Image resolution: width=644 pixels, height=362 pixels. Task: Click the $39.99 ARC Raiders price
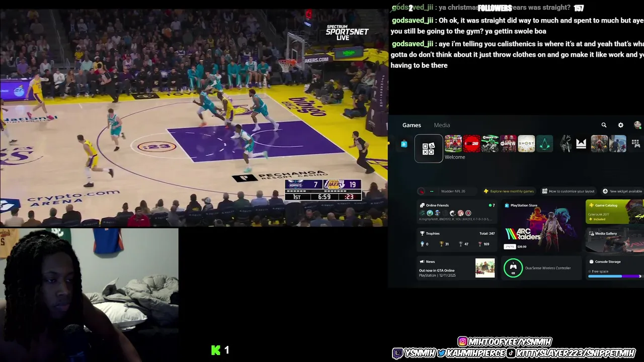tap(522, 246)
